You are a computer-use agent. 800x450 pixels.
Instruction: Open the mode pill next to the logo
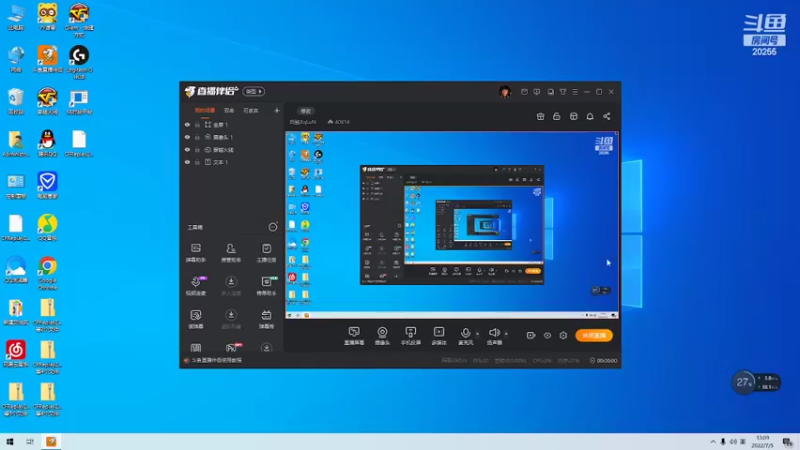pos(253,91)
